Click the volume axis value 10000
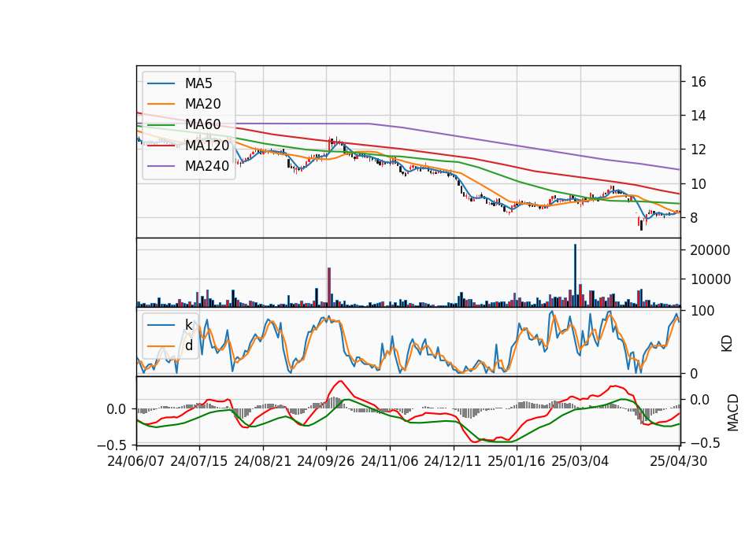The width and height of the screenshot is (756, 543). point(710,279)
